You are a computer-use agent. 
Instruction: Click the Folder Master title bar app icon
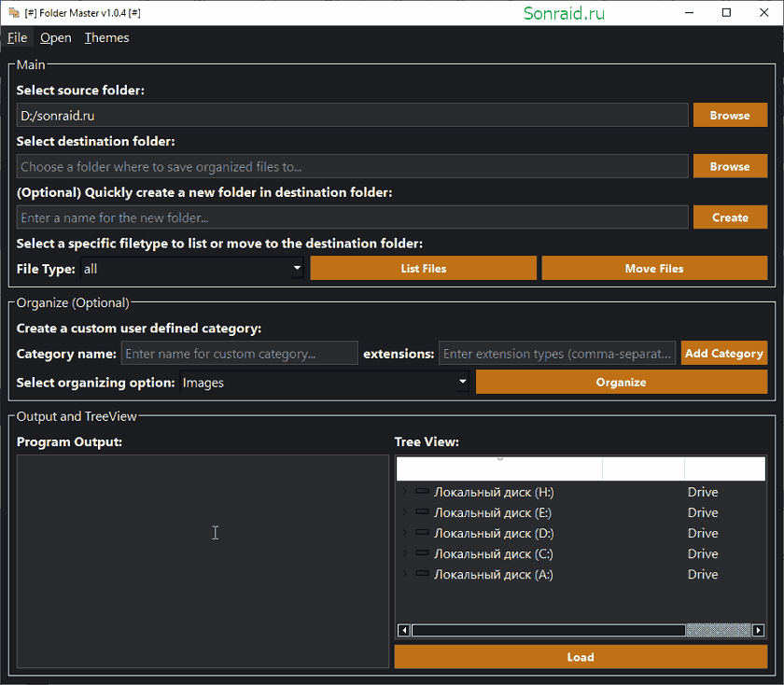pos(14,12)
